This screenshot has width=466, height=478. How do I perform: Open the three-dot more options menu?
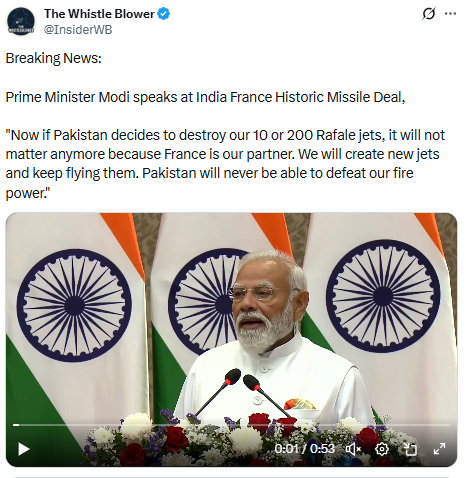(450, 14)
